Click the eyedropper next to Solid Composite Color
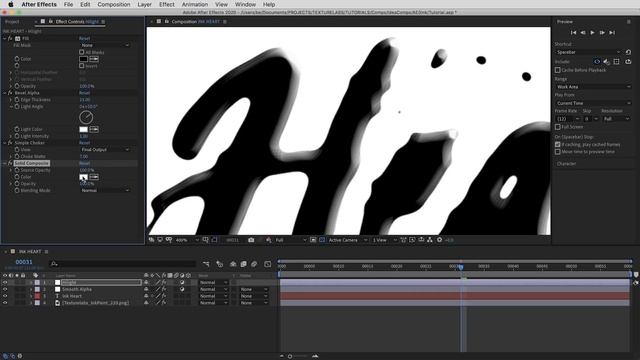 (94, 177)
